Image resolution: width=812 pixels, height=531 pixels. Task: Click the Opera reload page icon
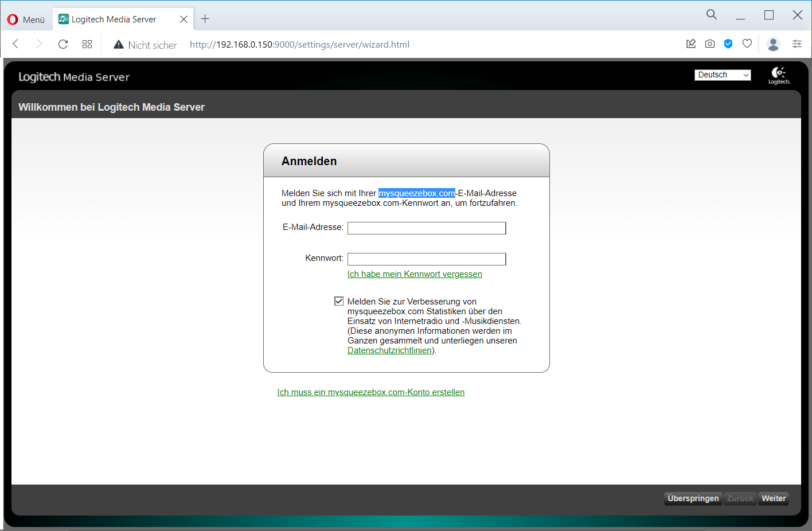tap(63, 44)
